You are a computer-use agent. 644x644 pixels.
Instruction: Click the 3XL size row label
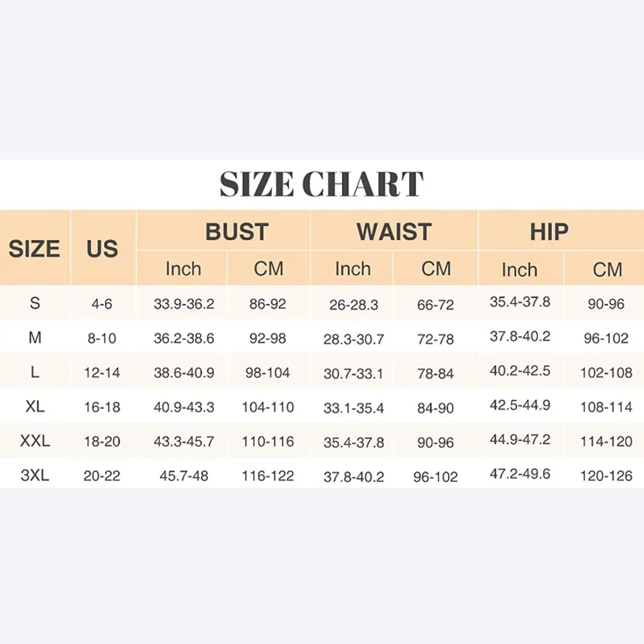[35, 476]
